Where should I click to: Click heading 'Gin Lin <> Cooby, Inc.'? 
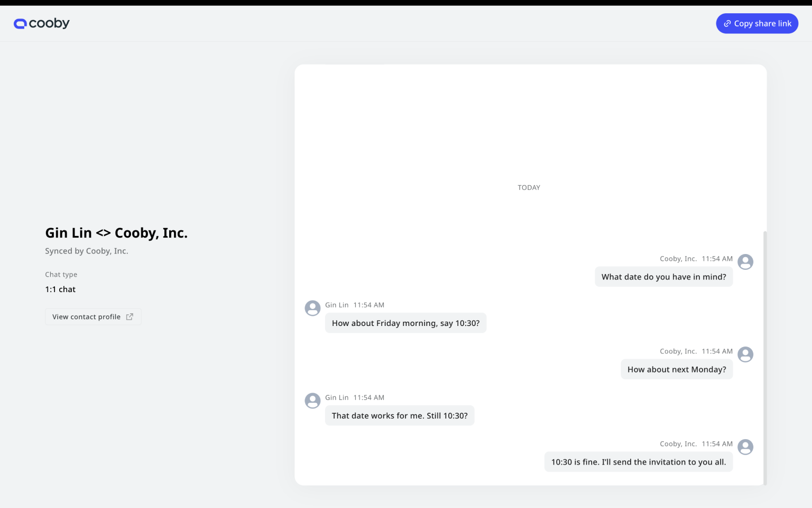point(116,233)
